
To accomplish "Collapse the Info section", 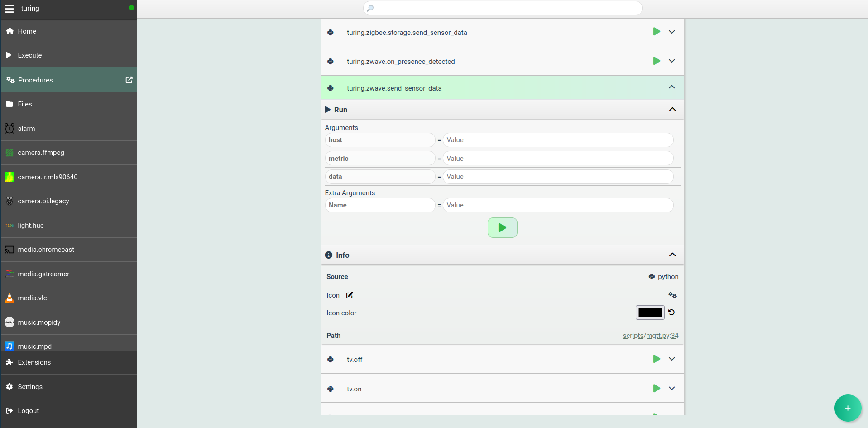I will pyautogui.click(x=672, y=255).
